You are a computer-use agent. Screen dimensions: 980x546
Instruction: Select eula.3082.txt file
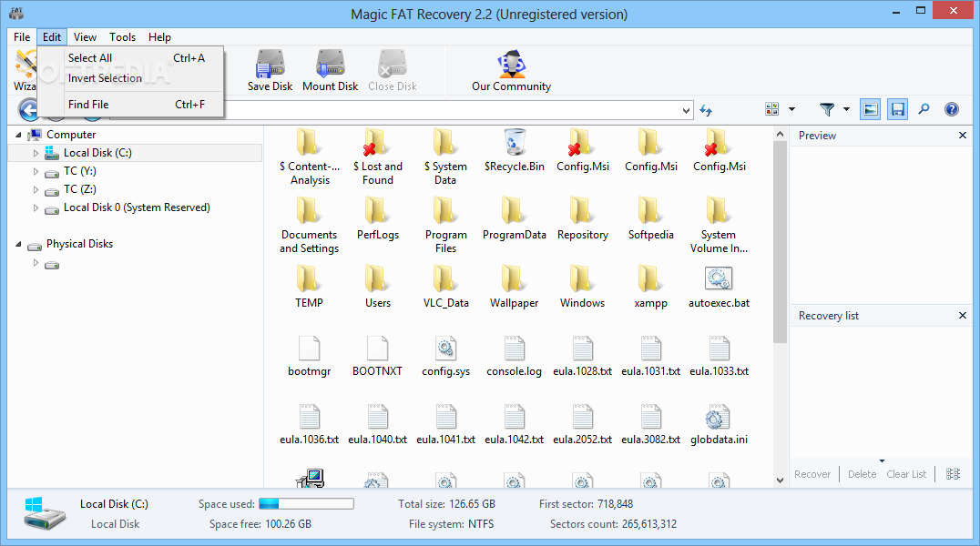click(650, 425)
